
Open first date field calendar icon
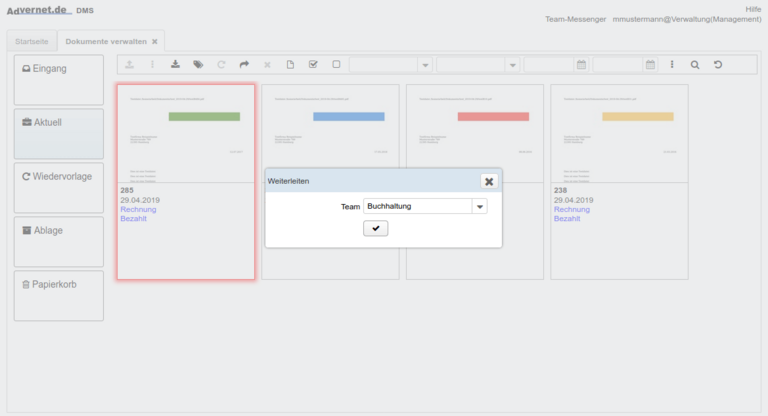pyautogui.click(x=581, y=65)
